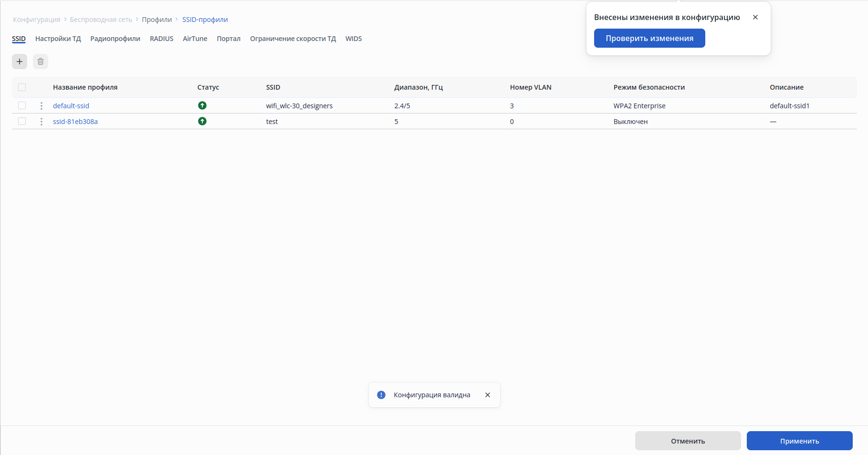
Task: Close the "Конфигурация валидна" toast
Action: point(488,395)
